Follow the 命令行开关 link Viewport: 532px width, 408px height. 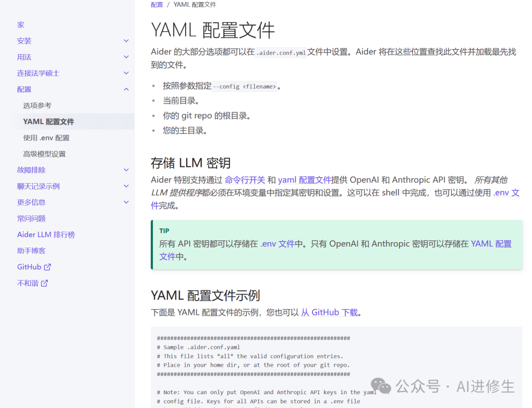[245, 180]
